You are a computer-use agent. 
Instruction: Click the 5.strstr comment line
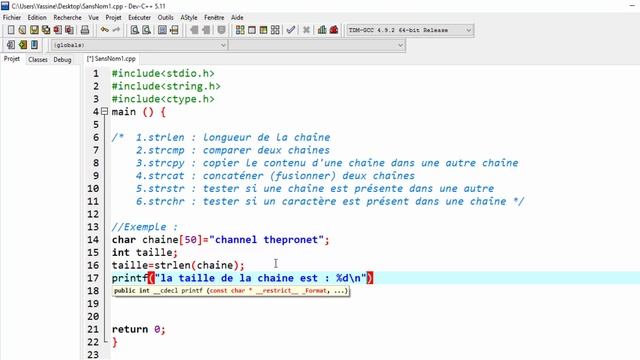tap(315, 189)
